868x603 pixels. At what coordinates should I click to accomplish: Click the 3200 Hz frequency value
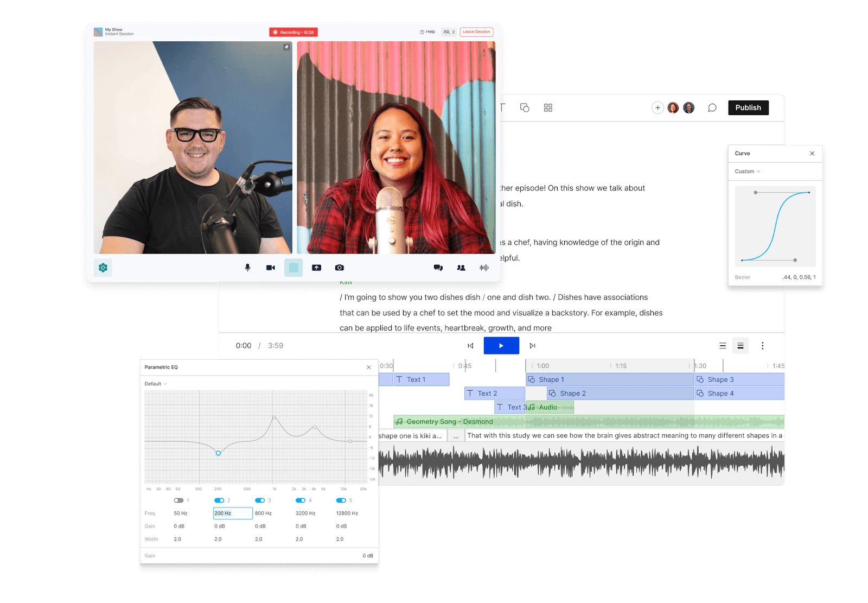305,513
